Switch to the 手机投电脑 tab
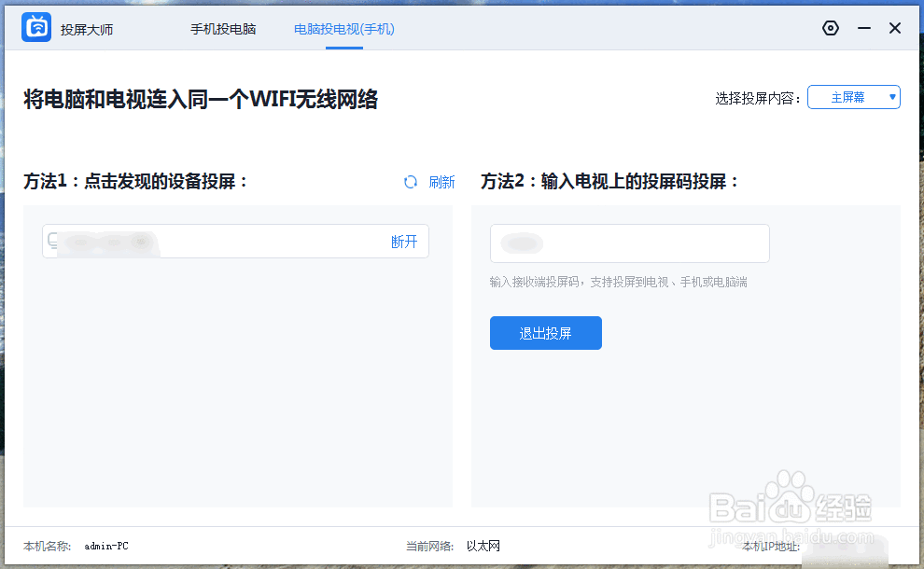 (x=223, y=29)
